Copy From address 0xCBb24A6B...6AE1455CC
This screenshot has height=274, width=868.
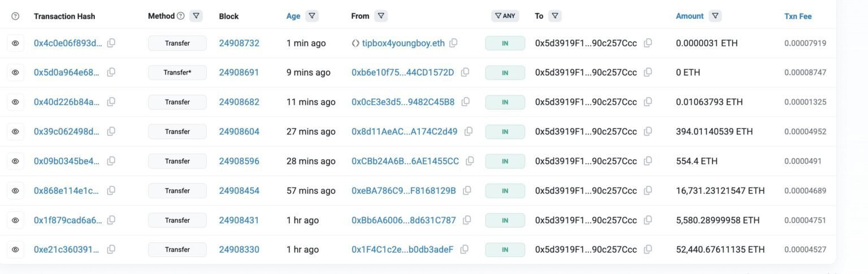[470, 161]
